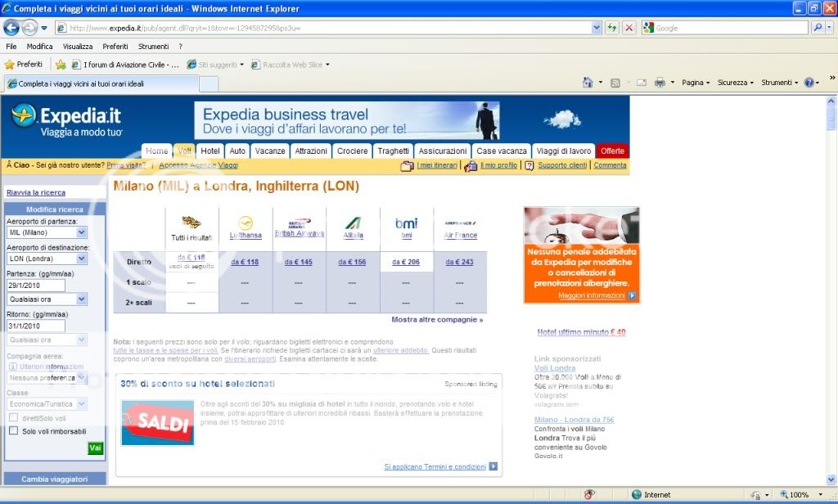
Task: Click the Home page icon in command bar
Action: point(588,83)
